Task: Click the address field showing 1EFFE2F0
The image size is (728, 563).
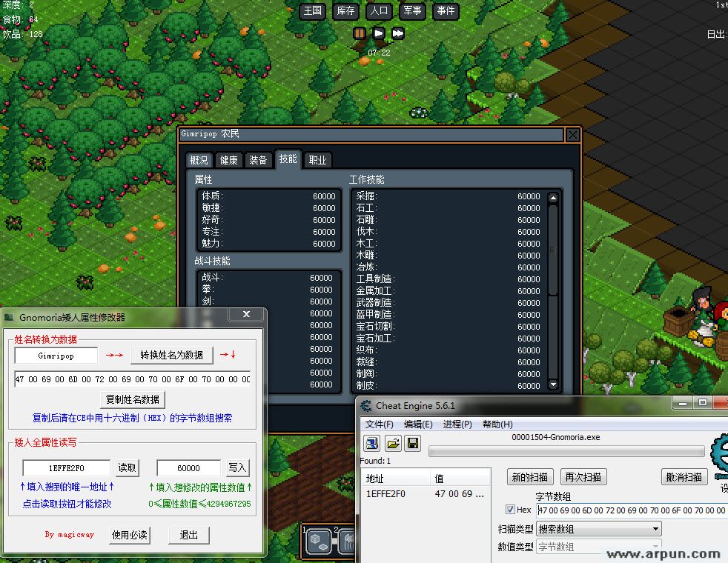Action: (67, 468)
